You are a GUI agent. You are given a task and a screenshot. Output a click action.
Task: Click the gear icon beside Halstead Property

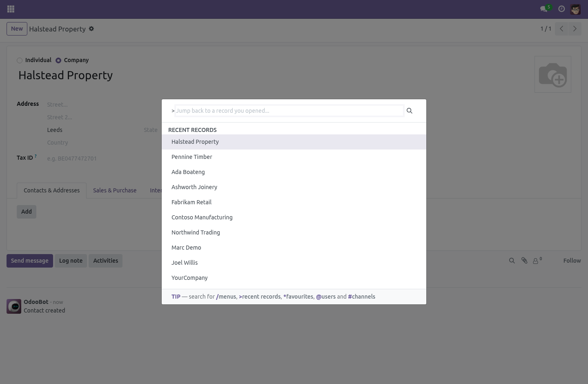tap(91, 29)
